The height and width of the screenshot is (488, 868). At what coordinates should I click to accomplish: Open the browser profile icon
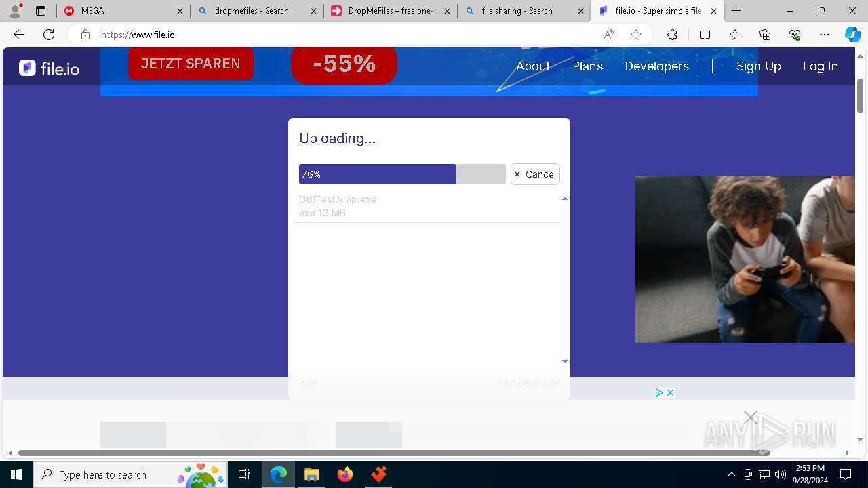[15, 11]
